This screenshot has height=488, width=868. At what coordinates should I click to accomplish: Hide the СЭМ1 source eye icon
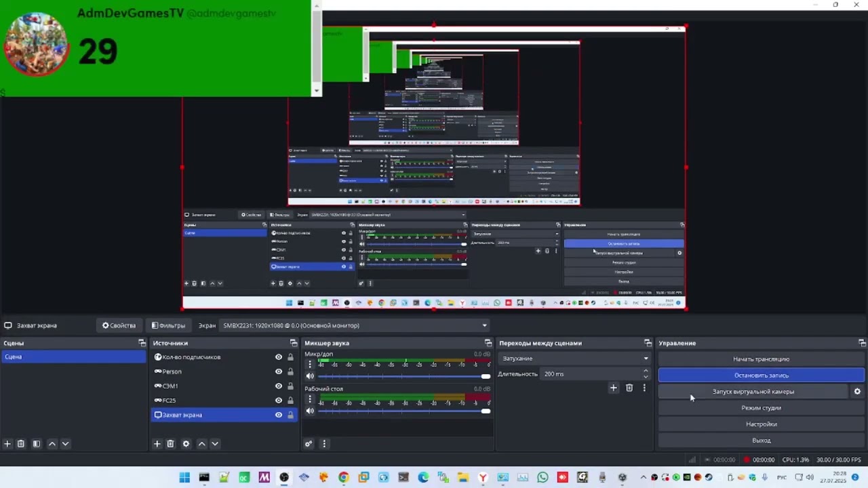tap(279, 386)
